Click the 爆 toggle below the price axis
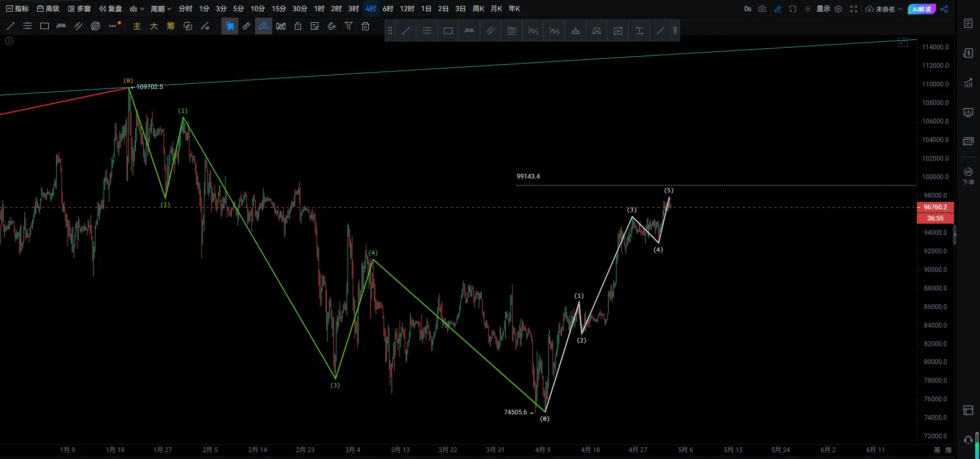The height and width of the screenshot is (459, 980). click(x=949, y=450)
